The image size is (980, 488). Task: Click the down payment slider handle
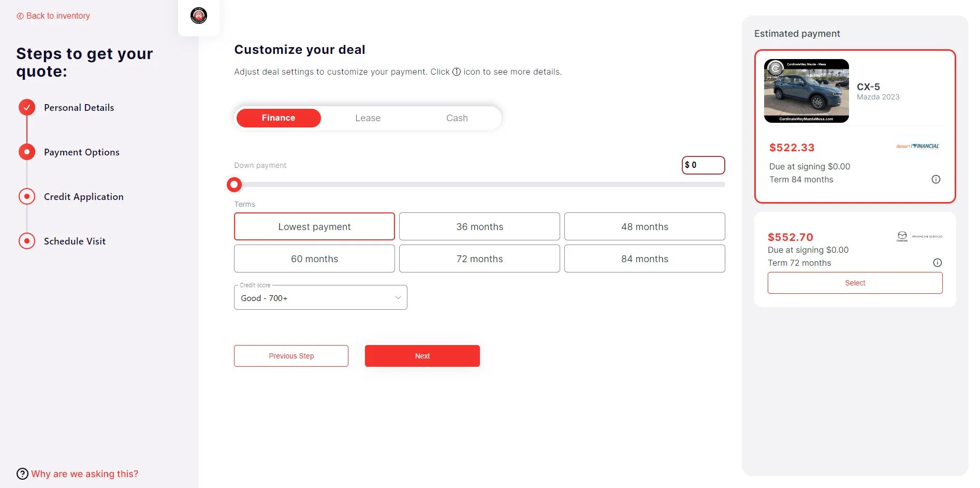click(x=234, y=184)
